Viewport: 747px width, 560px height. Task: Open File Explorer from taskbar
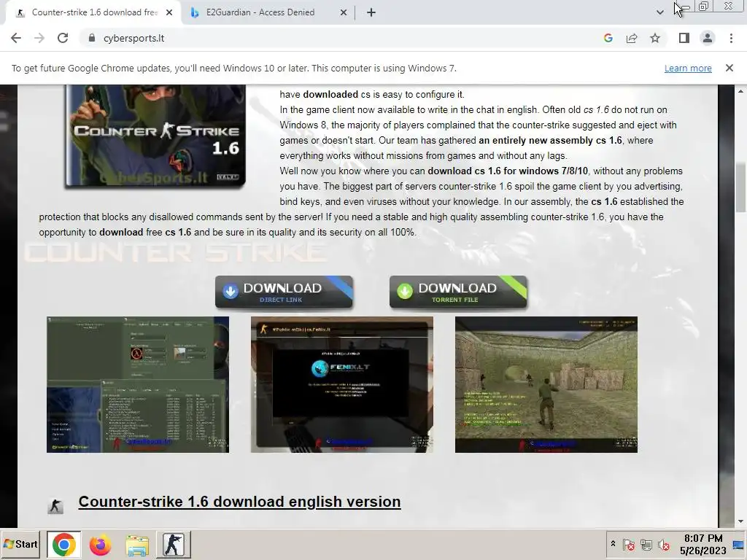pyautogui.click(x=137, y=544)
